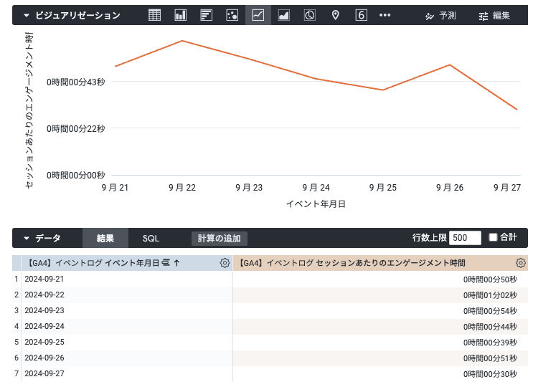Select the scatter plot visualization
This screenshot has width=533, height=392.
tap(232, 15)
